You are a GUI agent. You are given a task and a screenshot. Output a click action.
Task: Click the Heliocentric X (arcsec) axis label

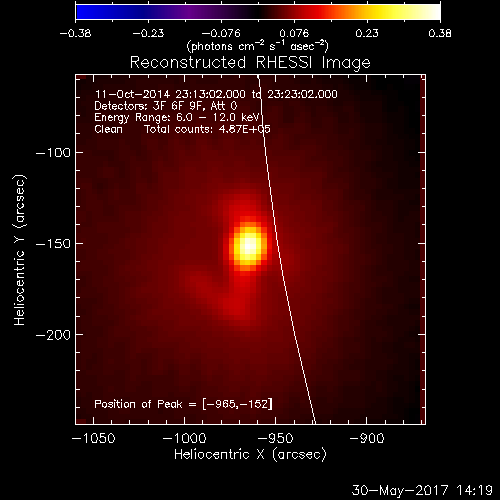coord(250,455)
